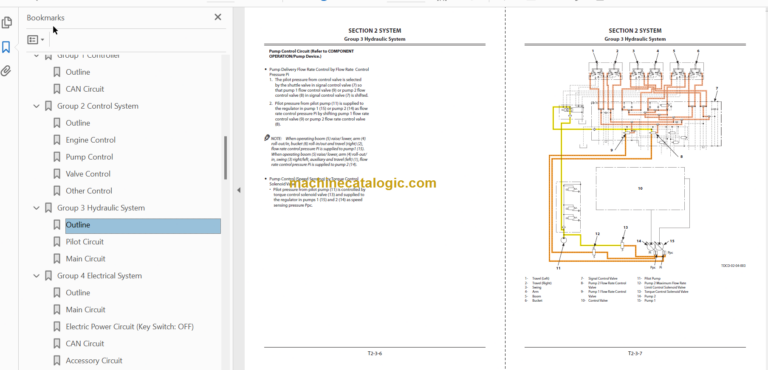This screenshot has height=370, width=768.
Task: Close the Bookmarks panel
Action: (x=217, y=17)
